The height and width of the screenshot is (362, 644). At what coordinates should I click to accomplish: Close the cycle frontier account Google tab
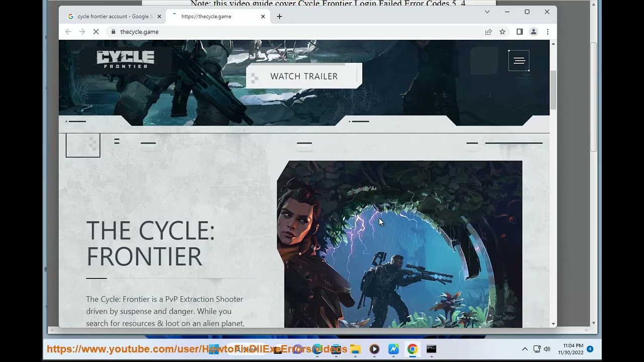[x=159, y=17]
